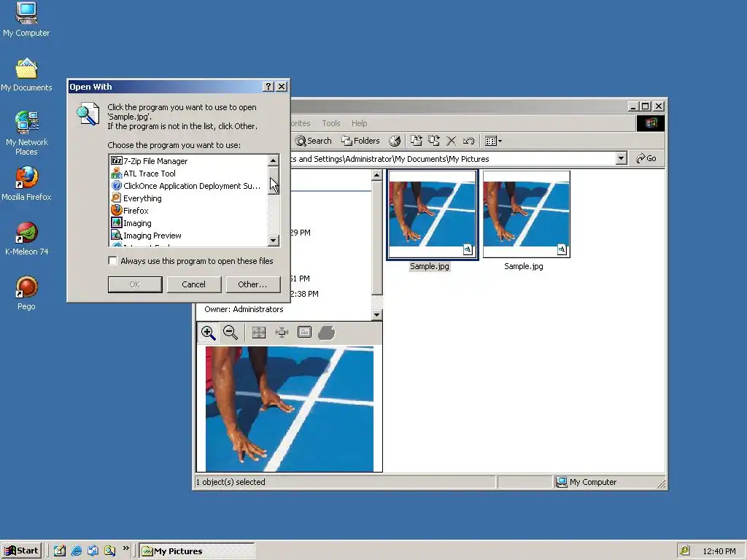
Task: Click Zoom In in preview toolbar
Action: (208, 332)
